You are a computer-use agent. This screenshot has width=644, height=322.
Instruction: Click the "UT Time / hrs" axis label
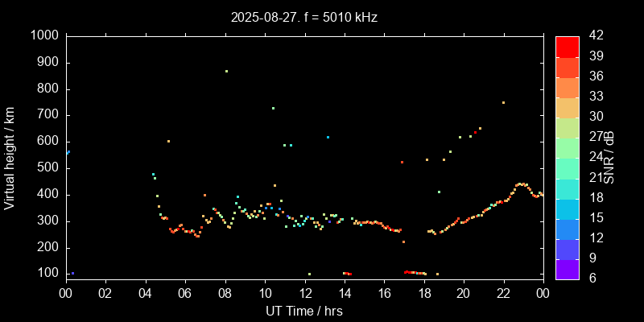(304, 310)
